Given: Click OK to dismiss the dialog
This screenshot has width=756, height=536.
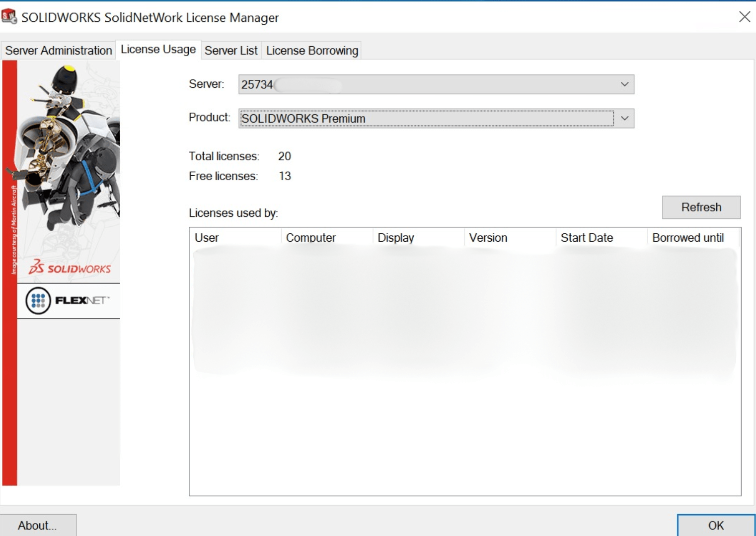Looking at the screenshot, I should click(715, 525).
